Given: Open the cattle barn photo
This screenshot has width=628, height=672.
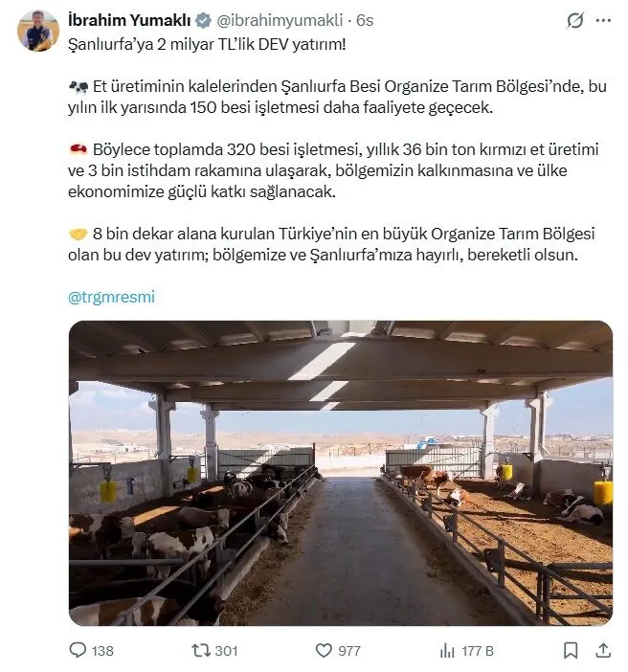Looking at the screenshot, I should (x=340, y=473).
